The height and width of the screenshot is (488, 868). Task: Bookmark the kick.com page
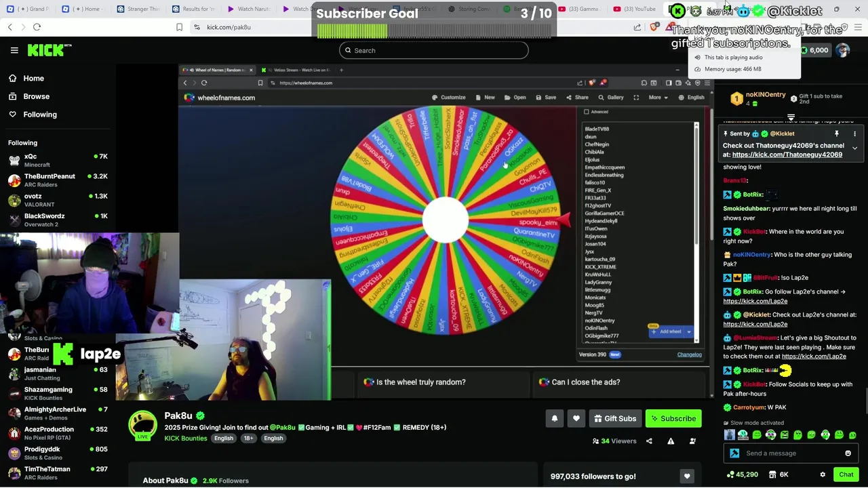click(x=179, y=27)
